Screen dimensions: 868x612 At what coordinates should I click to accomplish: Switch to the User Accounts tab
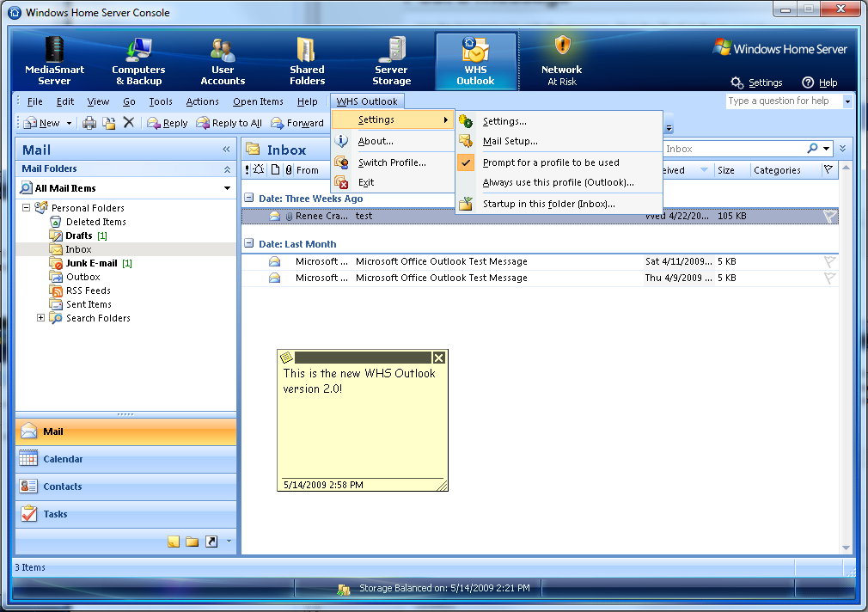point(223,62)
